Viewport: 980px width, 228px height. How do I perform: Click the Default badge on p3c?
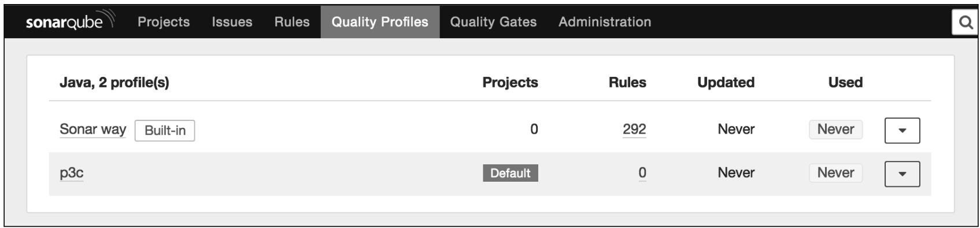pyautogui.click(x=511, y=173)
